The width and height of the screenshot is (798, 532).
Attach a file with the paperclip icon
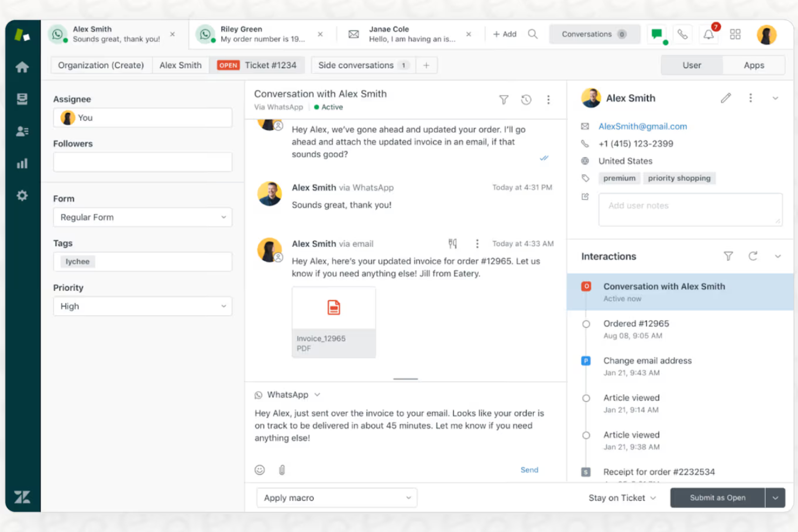[281, 469]
